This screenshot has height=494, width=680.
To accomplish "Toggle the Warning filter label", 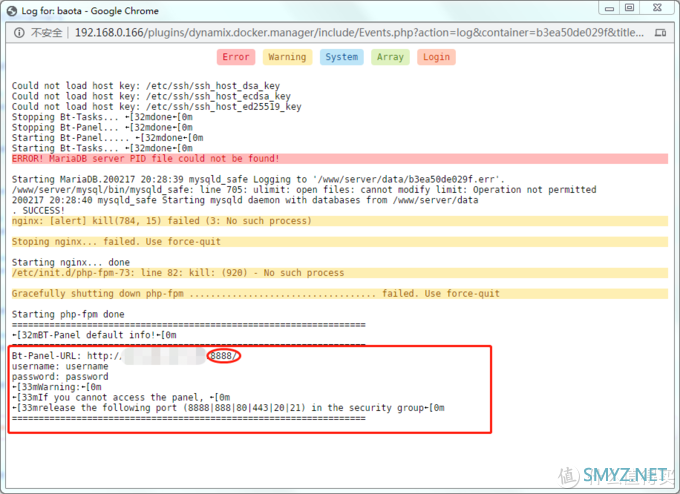I will 287,57.
